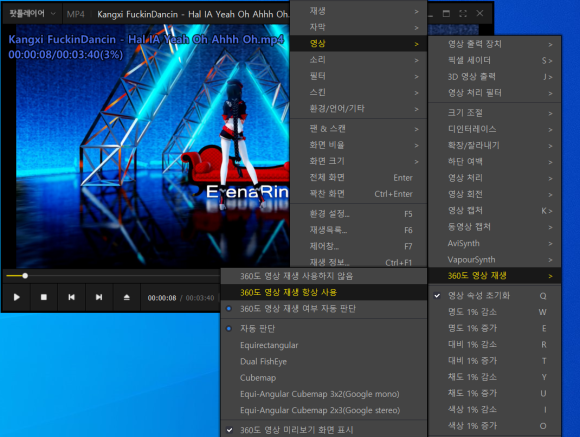The width and height of the screenshot is (580, 437).
Task: Select 360도 영상 재생 사용하지 않음
Action: (324, 276)
